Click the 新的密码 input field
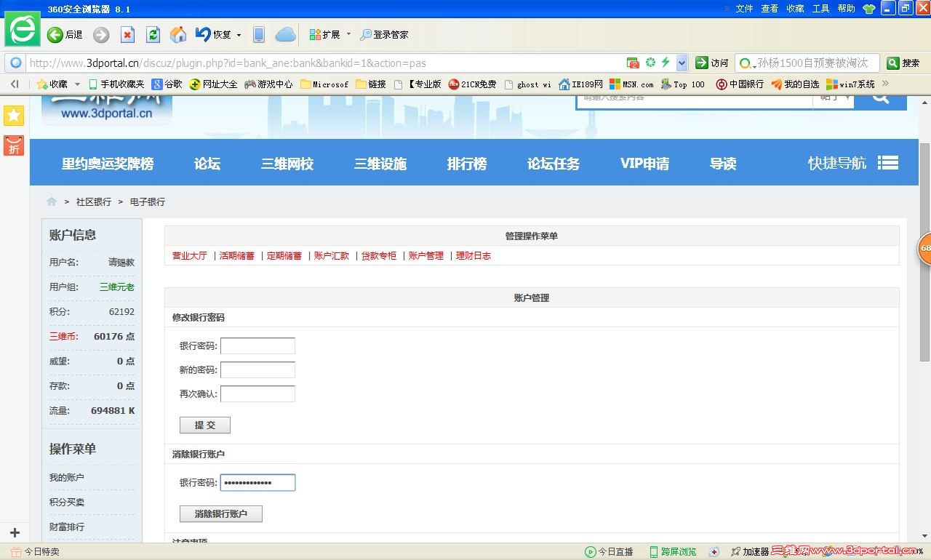This screenshot has height=560, width=931. (258, 370)
